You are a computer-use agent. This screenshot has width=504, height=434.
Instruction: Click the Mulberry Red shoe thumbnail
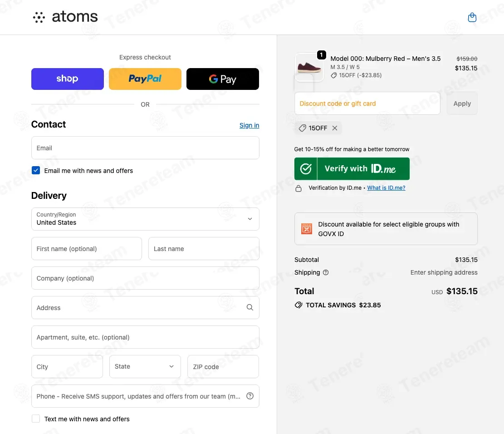309,67
